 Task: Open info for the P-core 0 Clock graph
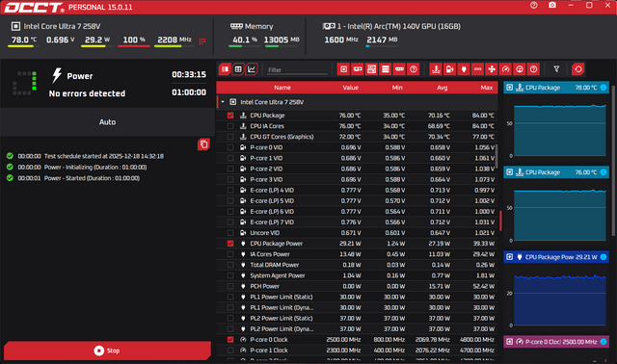604,342
